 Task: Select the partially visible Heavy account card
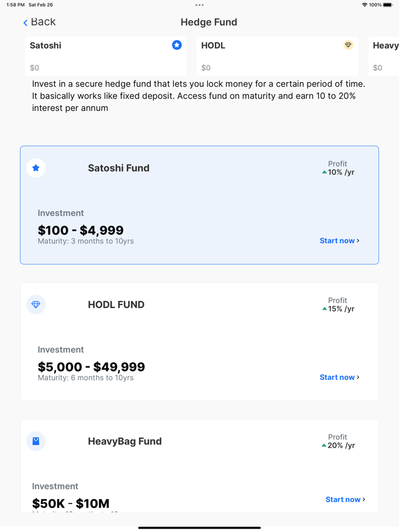point(385,55)
